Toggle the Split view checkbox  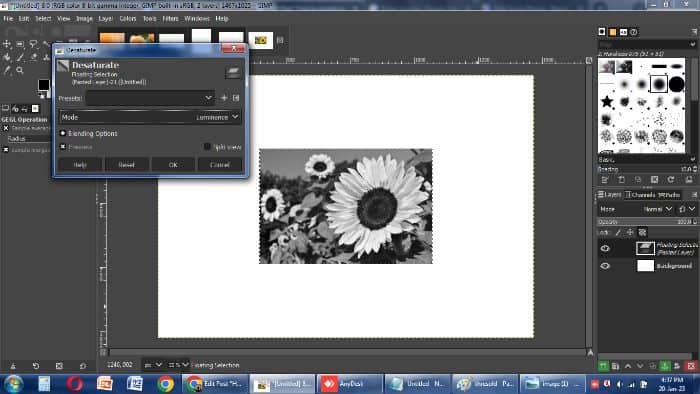tap(207, 146)
